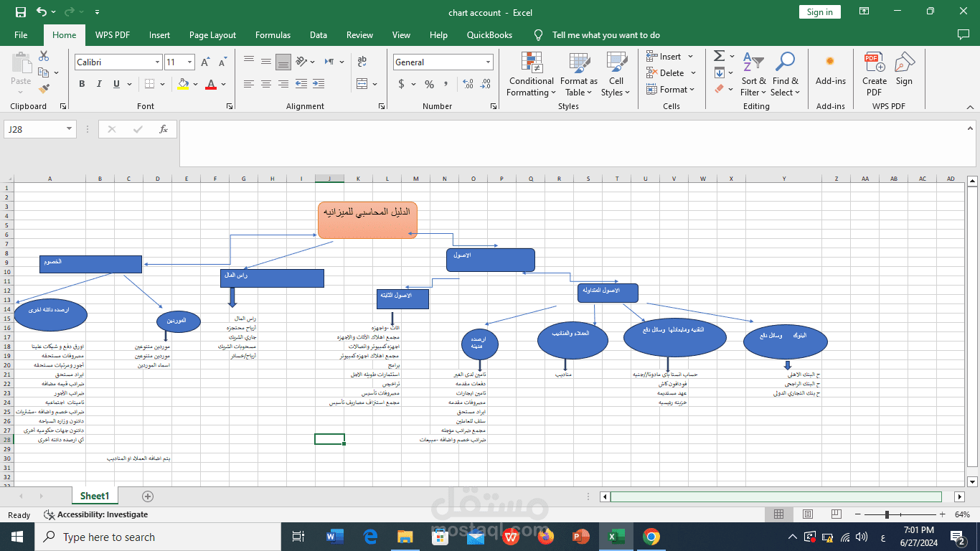Switch to Page Layout view icon
This screenshot has width=980, height=551.
tap(808, 514)
